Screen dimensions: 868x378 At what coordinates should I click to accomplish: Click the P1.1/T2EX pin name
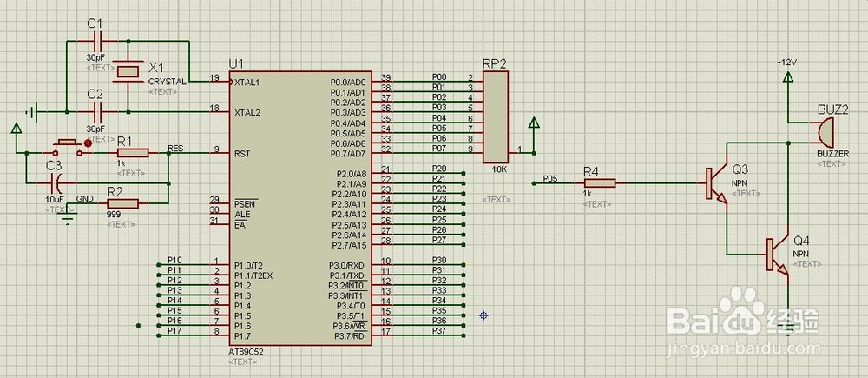tap(253, 275)
